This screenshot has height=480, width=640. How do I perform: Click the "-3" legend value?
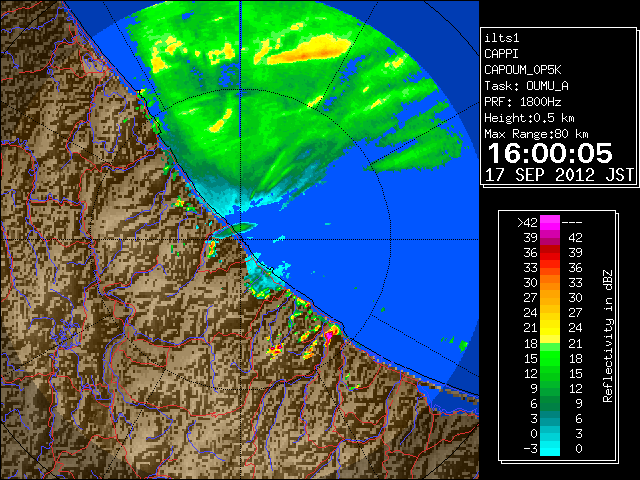point(531,449)
